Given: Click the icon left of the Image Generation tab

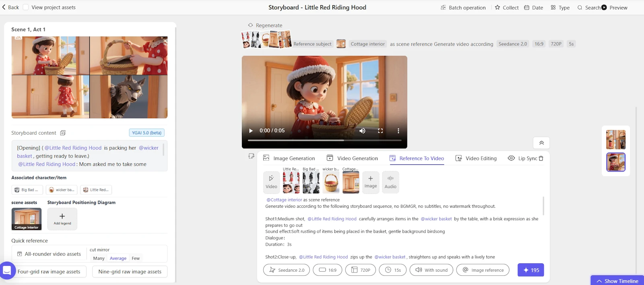Looking at the screenshot, I should pos(251,156).
